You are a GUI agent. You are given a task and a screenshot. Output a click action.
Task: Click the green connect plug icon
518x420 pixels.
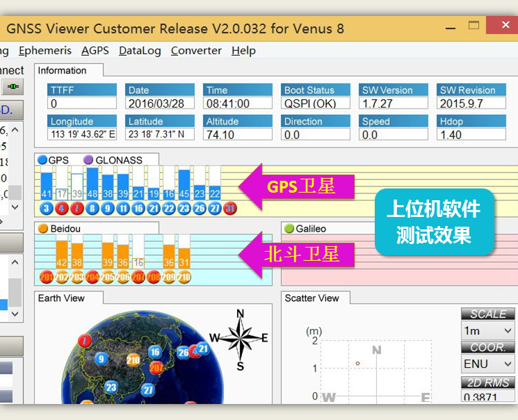13,87
